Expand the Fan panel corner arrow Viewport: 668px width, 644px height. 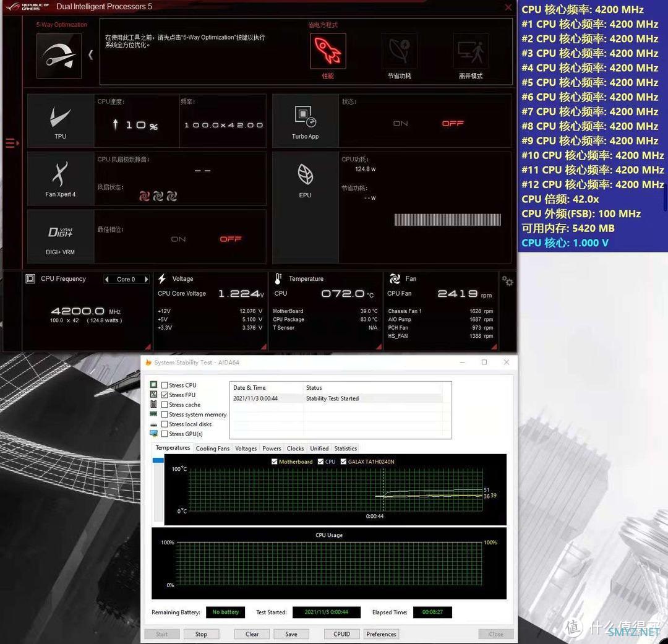tap(494, 346)
